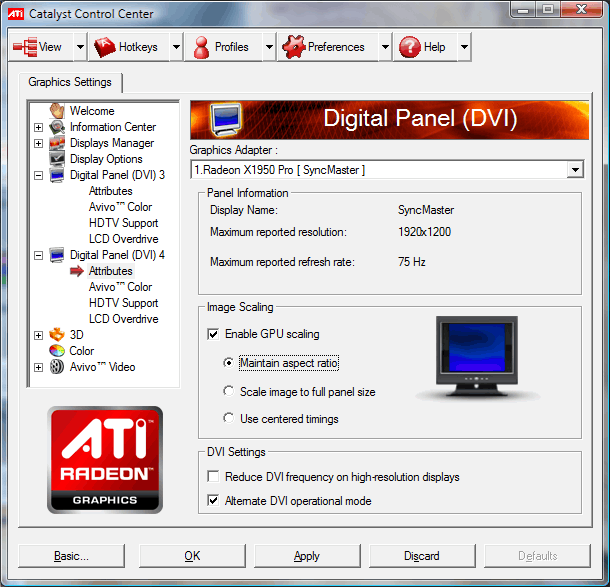Click the Help question mark icon
610x587 pixels.
pyautogui.click(x=410, y=47)
